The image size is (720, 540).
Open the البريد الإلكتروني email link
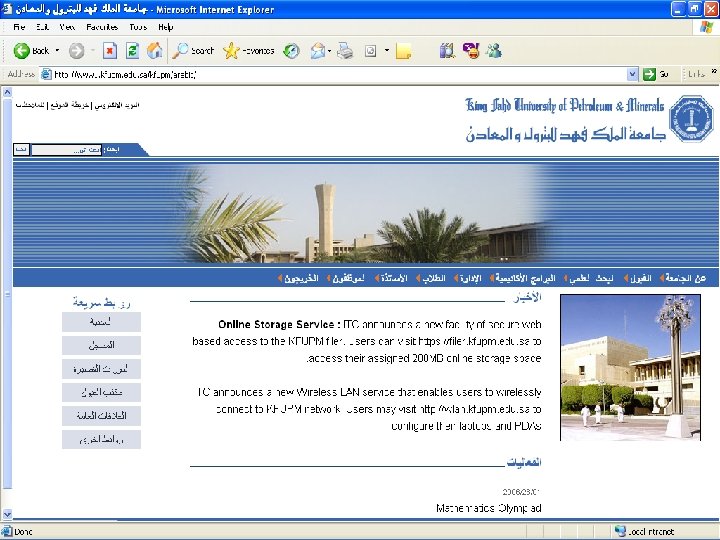117,105
